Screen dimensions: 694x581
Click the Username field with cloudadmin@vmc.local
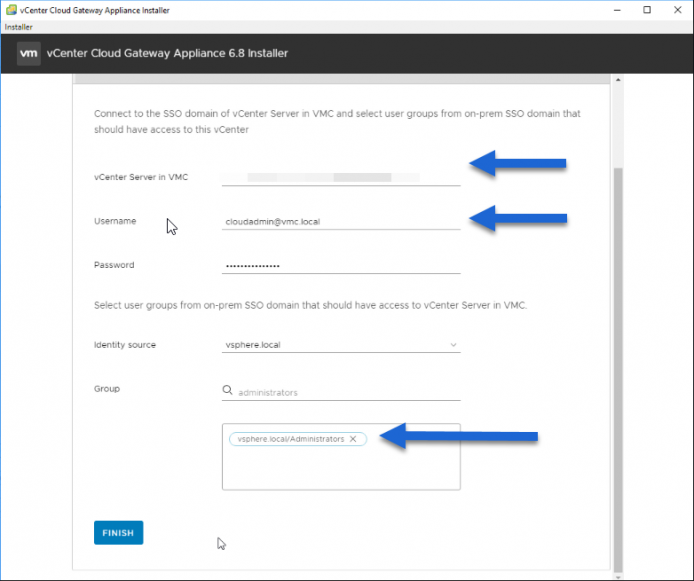(341, 221)
